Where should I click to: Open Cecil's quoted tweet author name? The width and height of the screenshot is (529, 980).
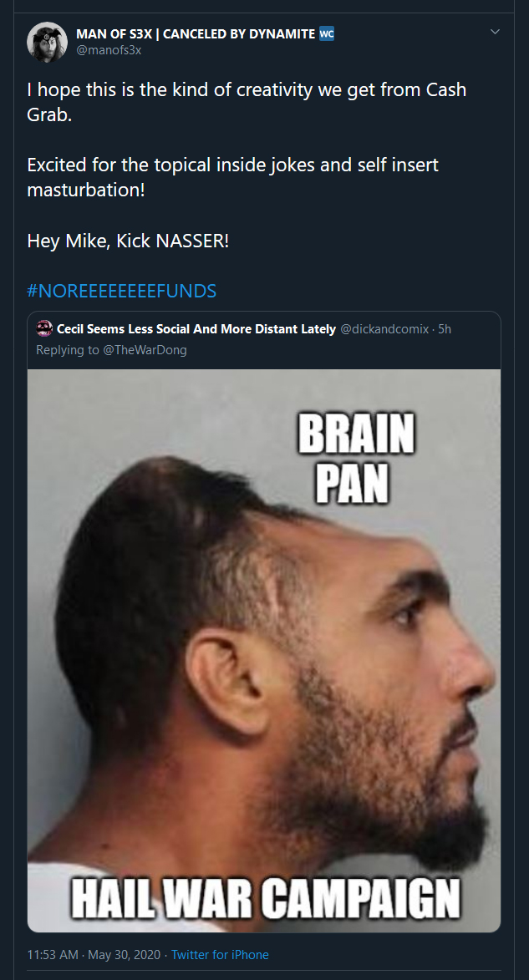click(196, 328)
